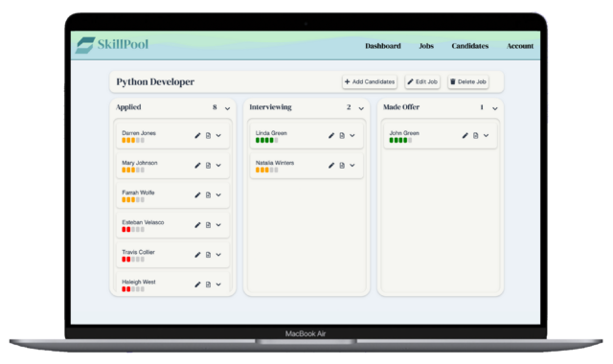Edit Travis Collier via the pencil icon

click(197, 255)
